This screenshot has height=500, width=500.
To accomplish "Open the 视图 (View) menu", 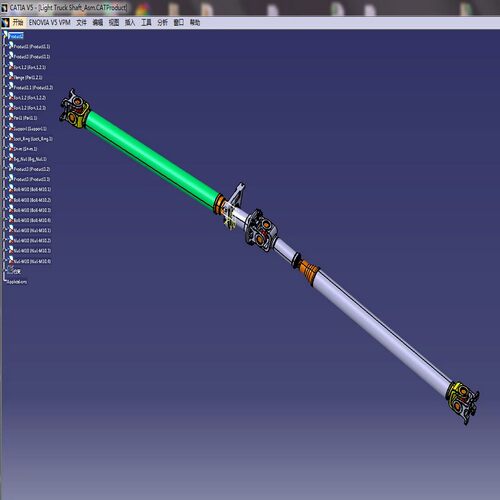I will coord(114,23).
